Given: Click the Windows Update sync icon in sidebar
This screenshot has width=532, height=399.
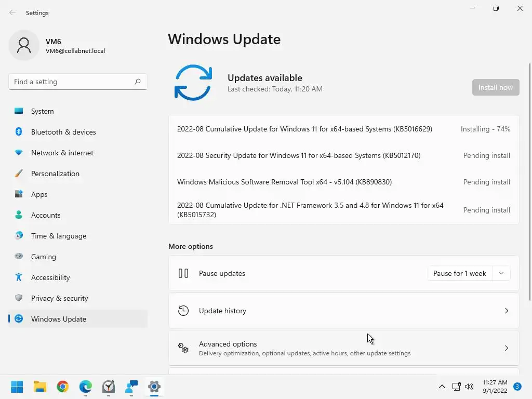Looking at the screenshot, I should (x=19, y=318).
